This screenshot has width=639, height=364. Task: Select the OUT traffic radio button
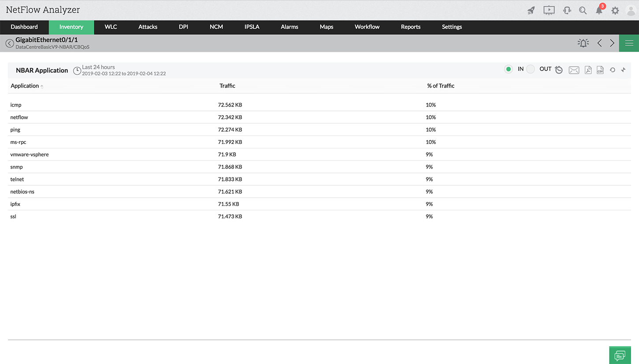pyautogui.click(x=531, y=69)
